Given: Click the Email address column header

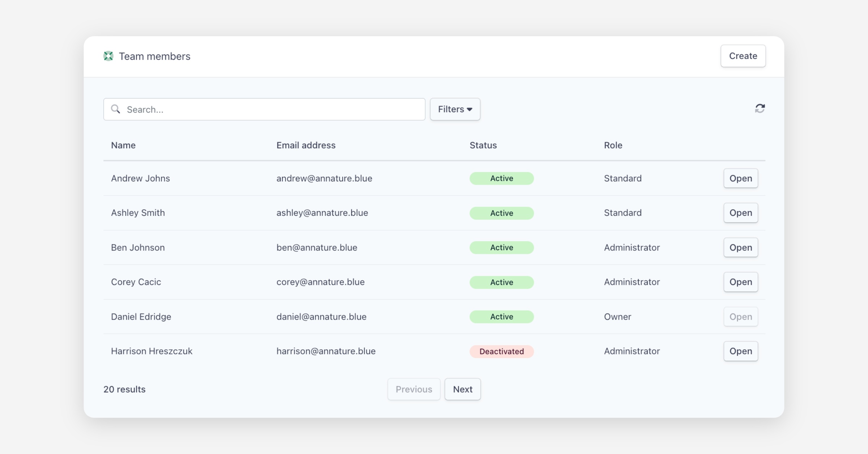Looking at the screenshot, I should tap(306, 145).
